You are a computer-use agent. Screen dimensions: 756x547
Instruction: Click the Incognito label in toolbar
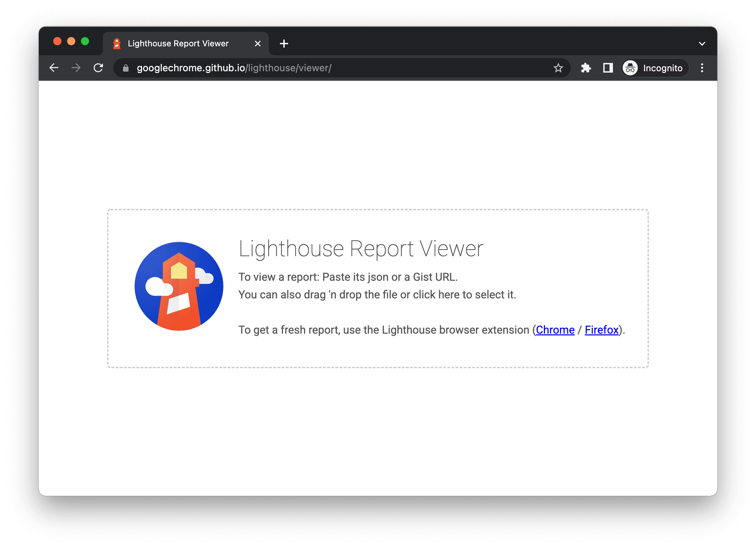653,67
